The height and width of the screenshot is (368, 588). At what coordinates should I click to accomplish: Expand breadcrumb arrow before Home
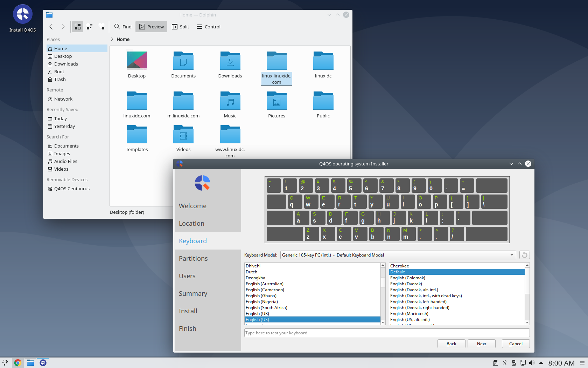click(112, 39)
